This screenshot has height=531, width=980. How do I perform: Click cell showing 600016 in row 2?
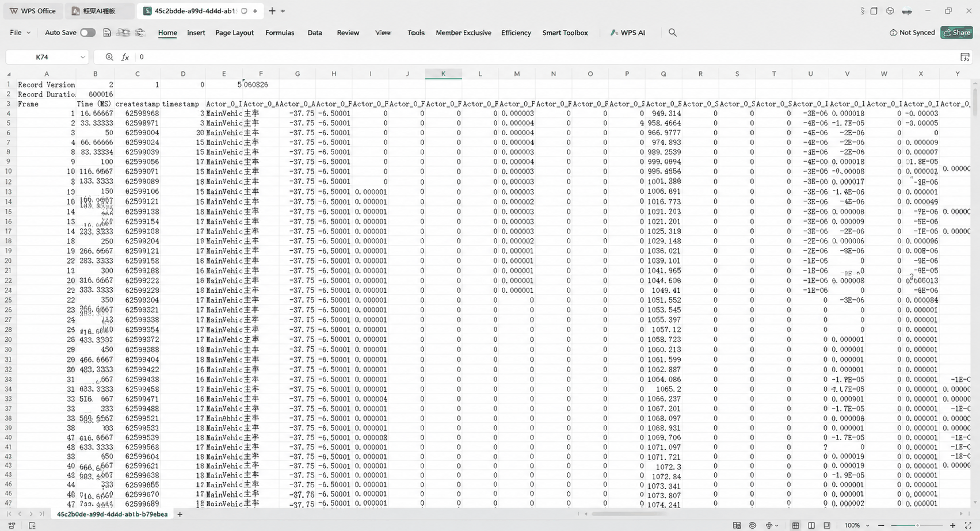click(96, 94)
